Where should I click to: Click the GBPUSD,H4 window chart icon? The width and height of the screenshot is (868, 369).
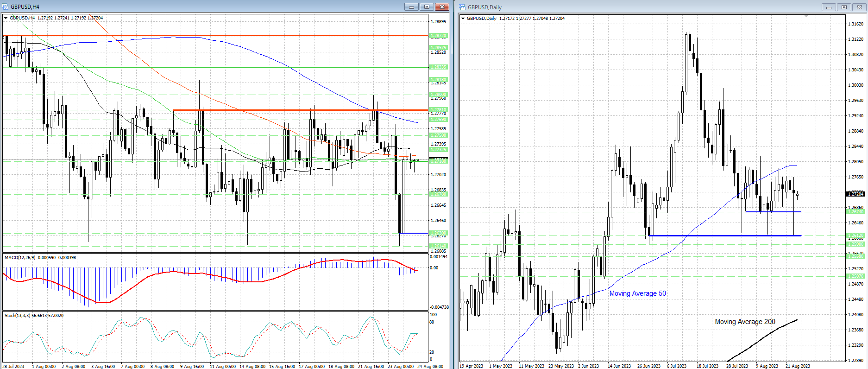[6, 6]
